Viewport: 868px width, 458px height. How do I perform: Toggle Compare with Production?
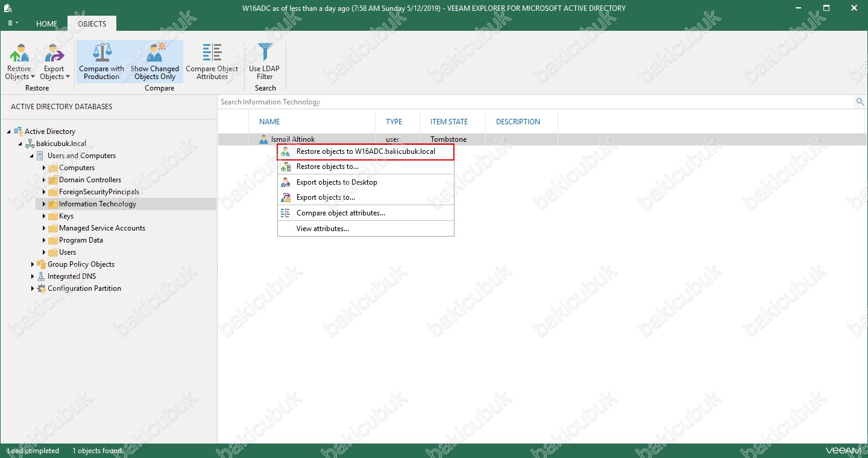[x=101, y=62]
